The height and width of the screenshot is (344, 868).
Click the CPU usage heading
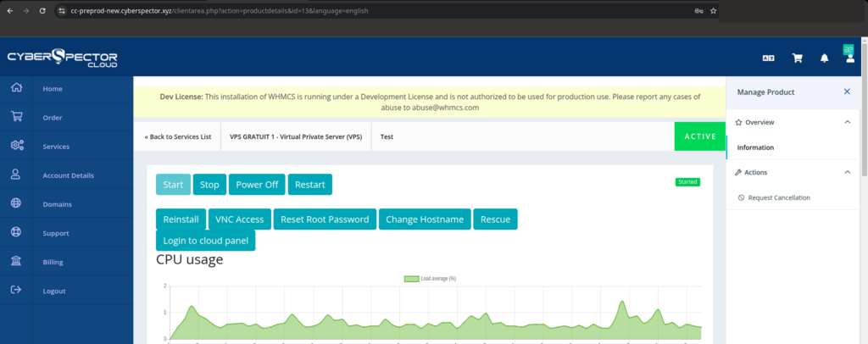click(x=189, y=258)
